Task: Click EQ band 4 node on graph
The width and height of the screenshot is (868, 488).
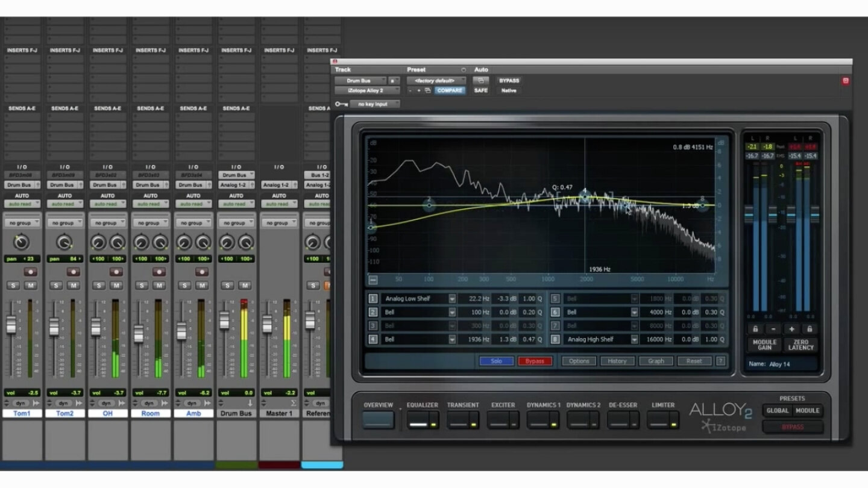Action: click(584, 196)
